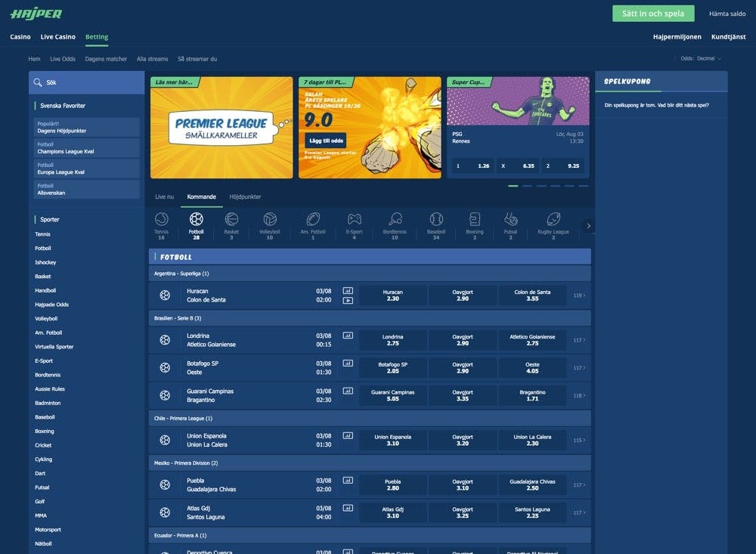The image size is (756, 554).
Task: Open statistics icon for Guarani Campinas match
Action: (x=348, y=391)
